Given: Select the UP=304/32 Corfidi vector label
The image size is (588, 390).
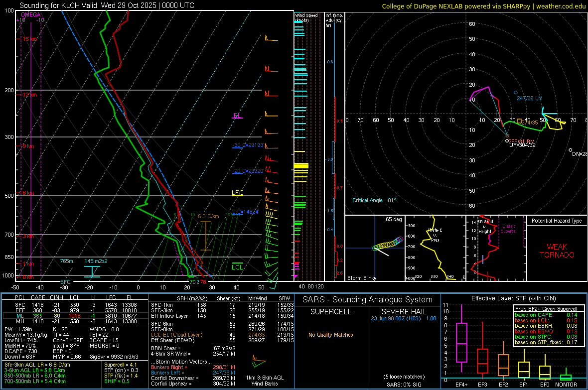Looking at the screenshot, I should click(x=522, y=145).
